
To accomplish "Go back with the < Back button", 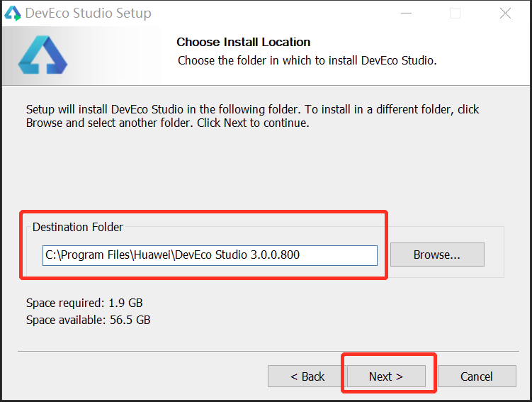I will 307,376.
